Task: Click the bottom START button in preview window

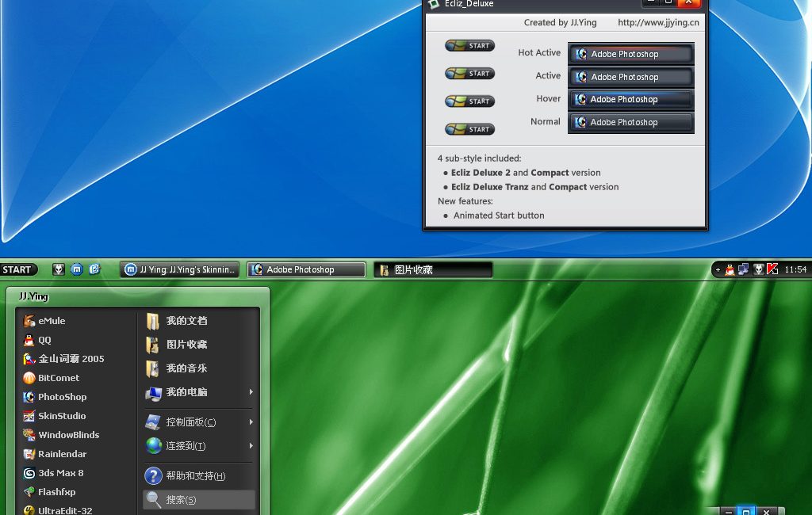Action: point(469,129)
